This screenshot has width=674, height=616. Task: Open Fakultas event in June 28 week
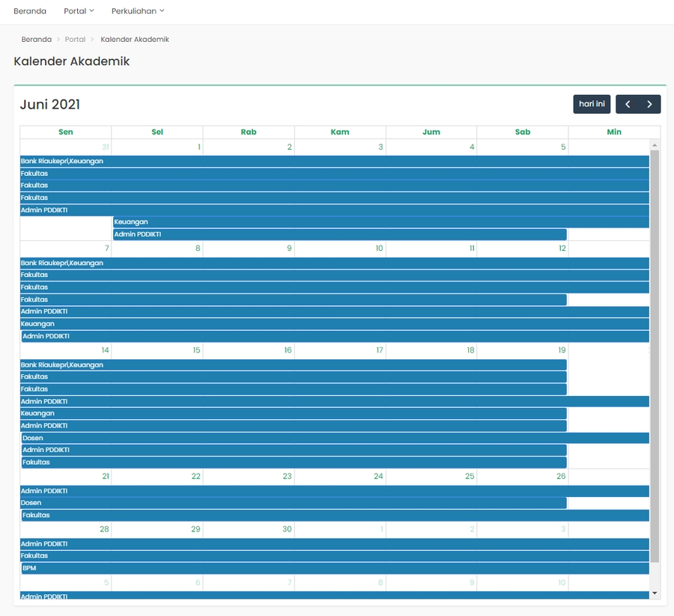(334, 556)
